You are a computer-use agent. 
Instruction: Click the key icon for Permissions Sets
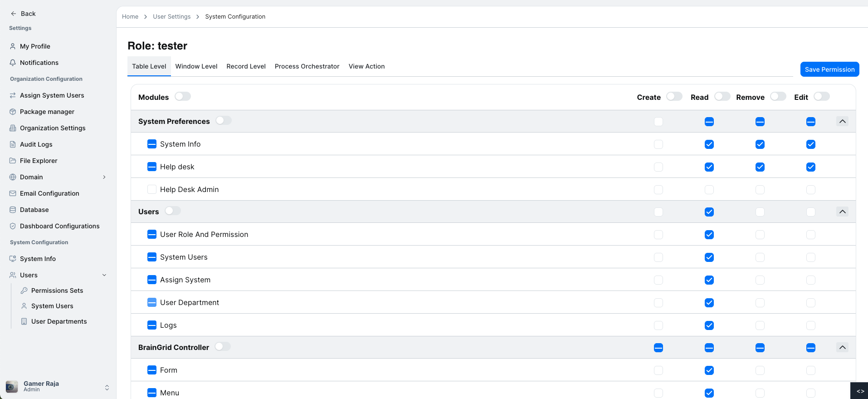(x=24, y=291)
